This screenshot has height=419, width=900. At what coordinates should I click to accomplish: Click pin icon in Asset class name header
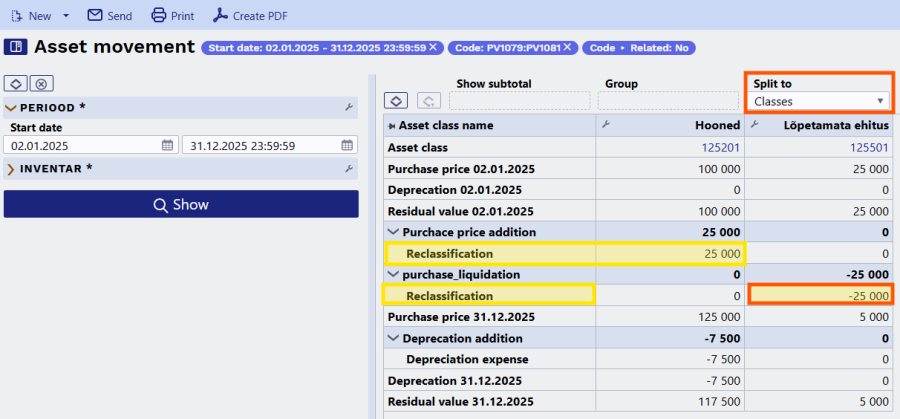pos(391,125)
